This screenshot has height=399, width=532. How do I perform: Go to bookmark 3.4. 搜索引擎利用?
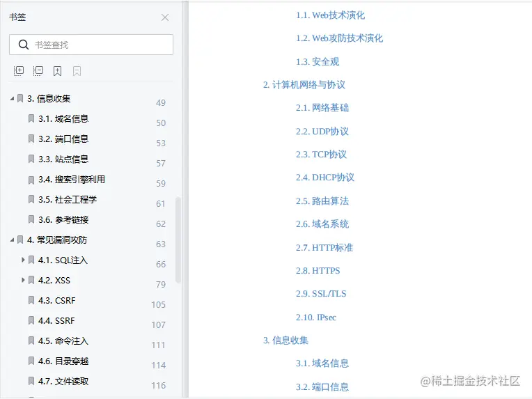72,180
